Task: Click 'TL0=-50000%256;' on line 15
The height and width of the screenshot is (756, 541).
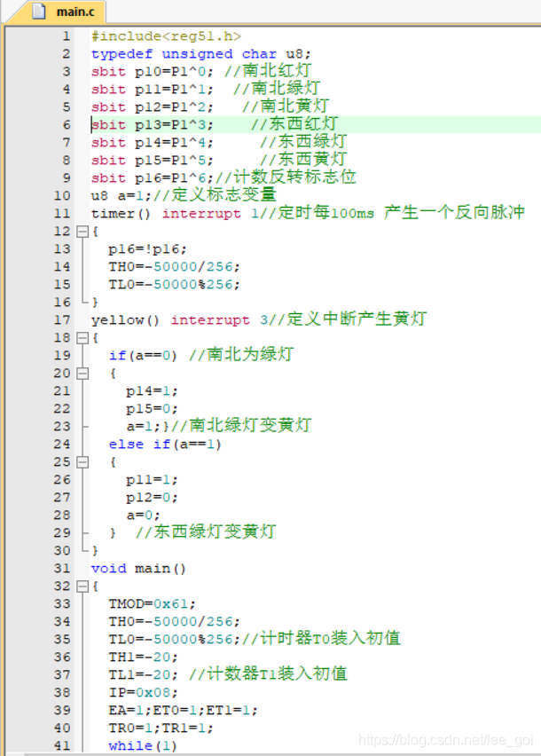Action: [174, 285]
